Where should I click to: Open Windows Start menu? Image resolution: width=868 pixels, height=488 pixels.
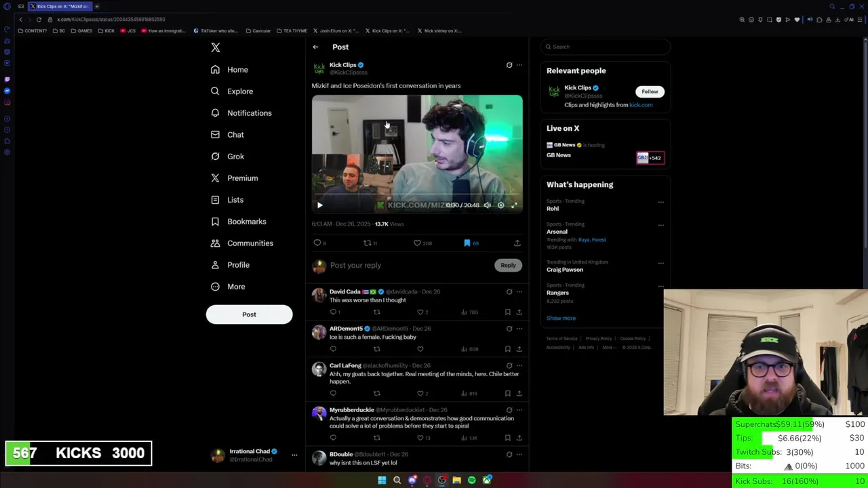coord(382,480)
